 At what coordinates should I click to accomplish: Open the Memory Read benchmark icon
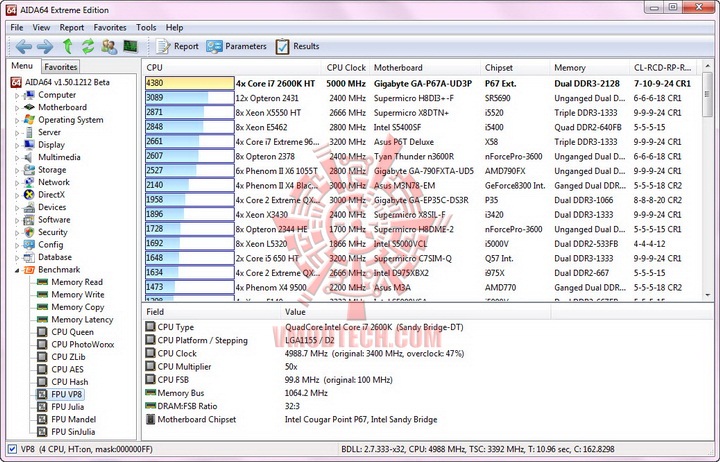click(42, 282)
